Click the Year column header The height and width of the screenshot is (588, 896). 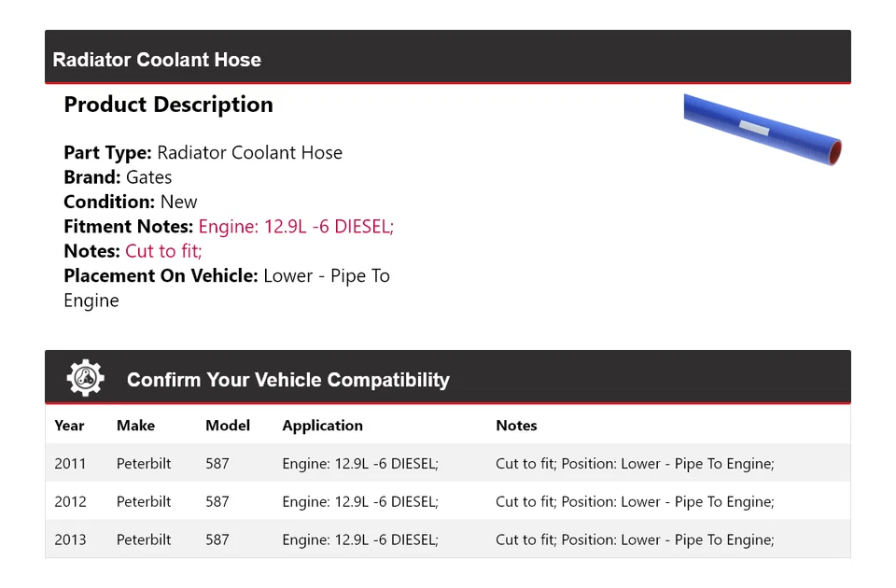click(69, 426)
